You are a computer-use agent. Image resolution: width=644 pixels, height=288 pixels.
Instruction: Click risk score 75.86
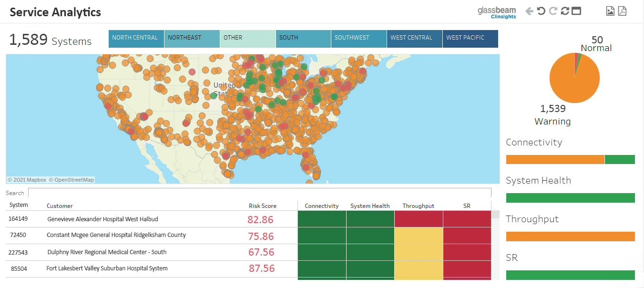tap(261, 237)
